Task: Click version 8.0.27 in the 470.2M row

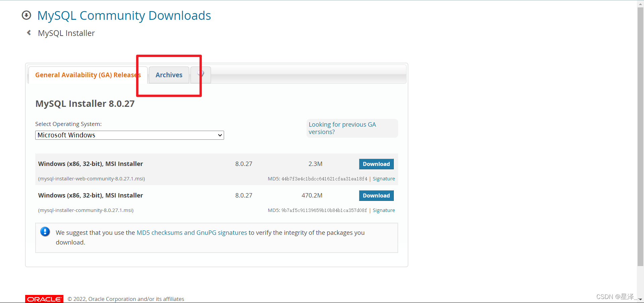Action: coord(244,196)
